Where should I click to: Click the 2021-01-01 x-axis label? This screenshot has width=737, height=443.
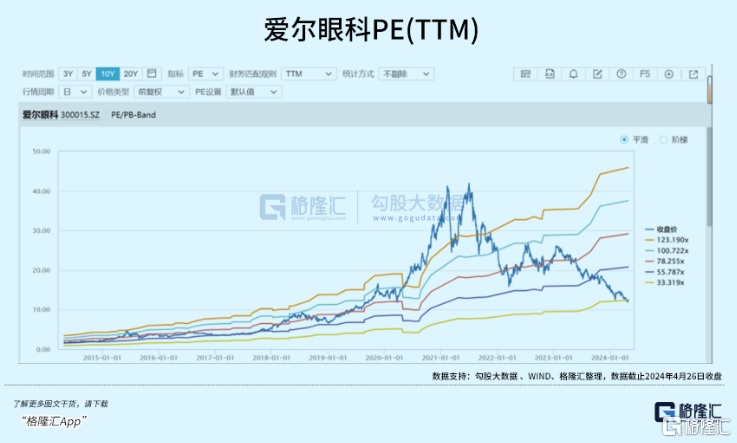440,358
